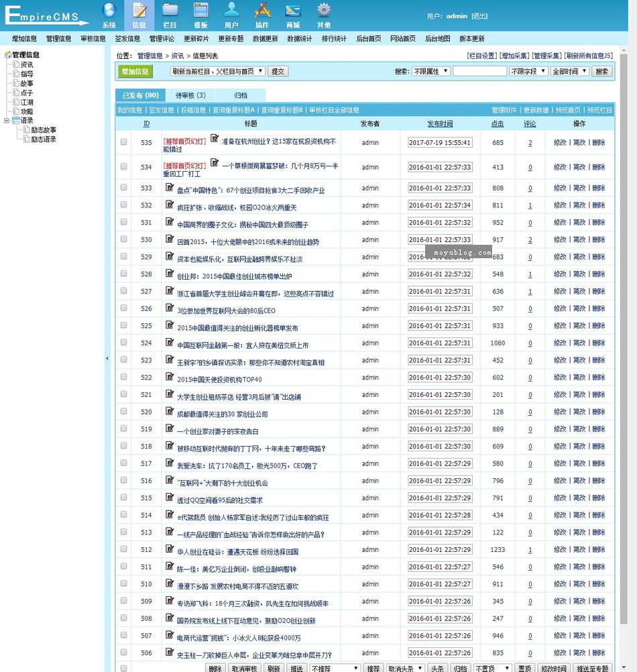
Task: Click 删除 link for article 535
Action: tap(599, 142)
